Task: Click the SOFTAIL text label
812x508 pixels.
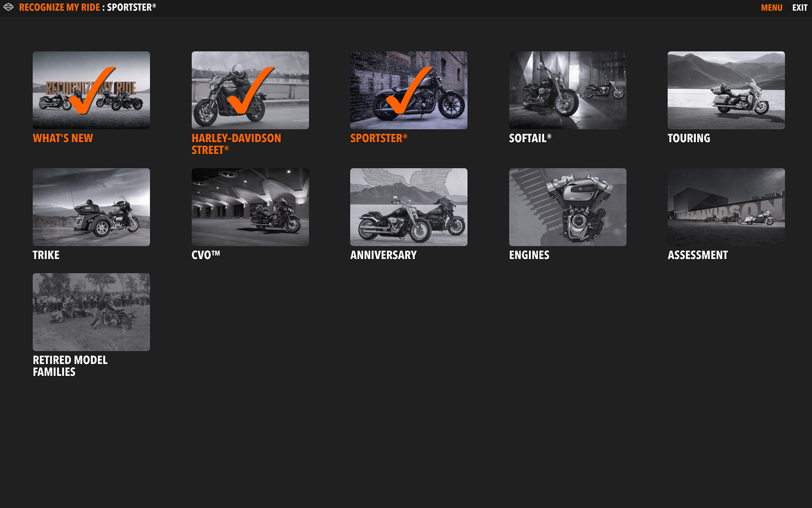Action: [530, 138]
